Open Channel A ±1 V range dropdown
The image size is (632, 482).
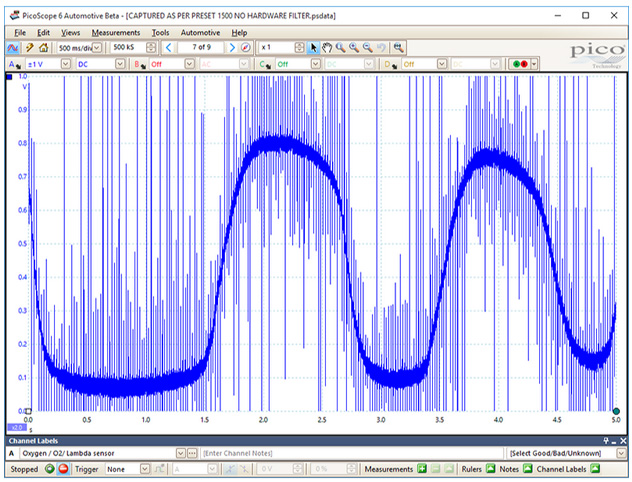tap(66, 64)
